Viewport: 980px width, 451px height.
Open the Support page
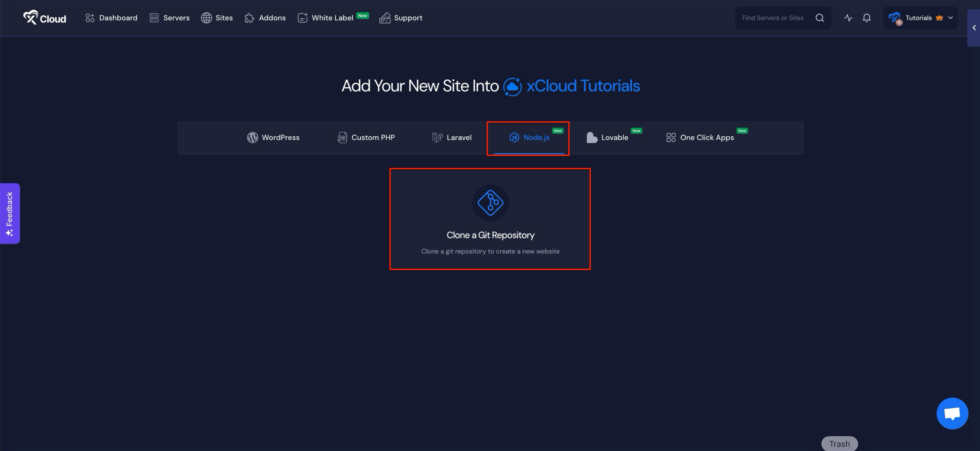coord(400,18)
